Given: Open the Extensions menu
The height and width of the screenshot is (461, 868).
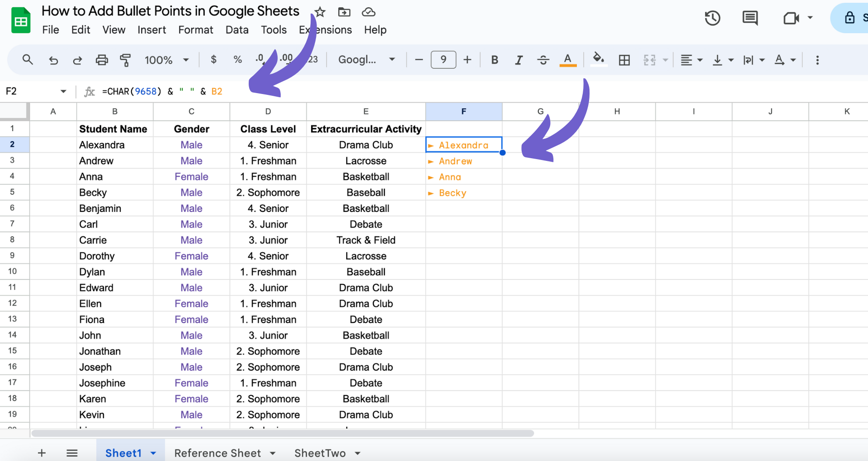Looking at the screenshot, I should (x=325, y=30).
